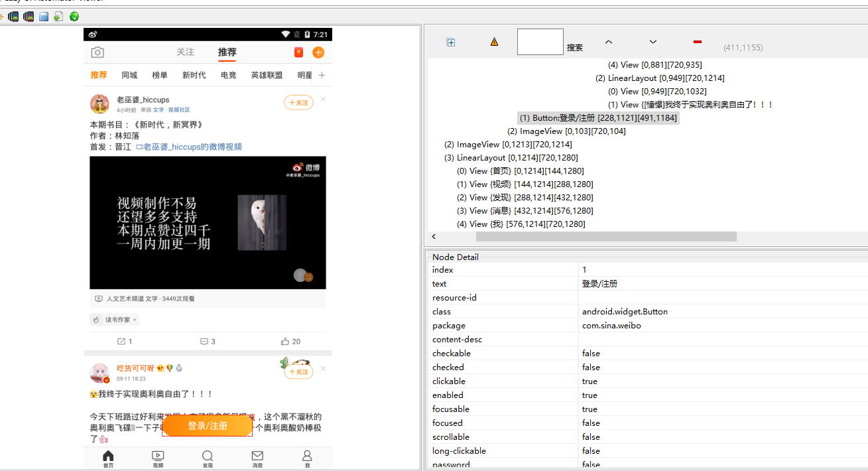Viewport: 868px width, 471px height.
Task: Click the device screenshot toolbar icon
Action: (x=13, y=17)
